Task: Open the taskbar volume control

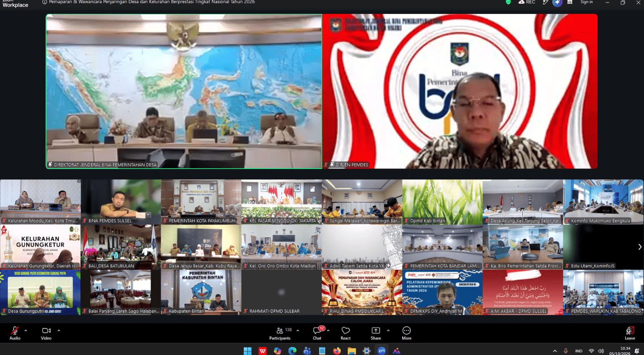Action: click(601, 351)
